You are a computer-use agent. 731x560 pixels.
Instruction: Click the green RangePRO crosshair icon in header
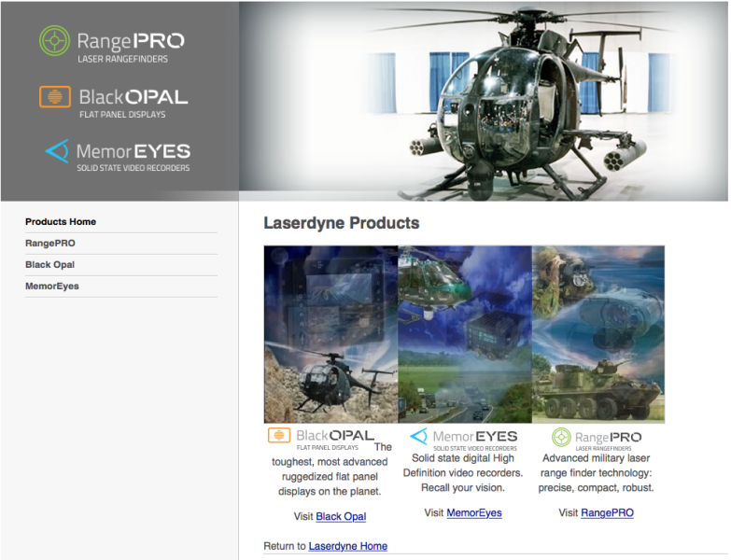click(54, 41)
